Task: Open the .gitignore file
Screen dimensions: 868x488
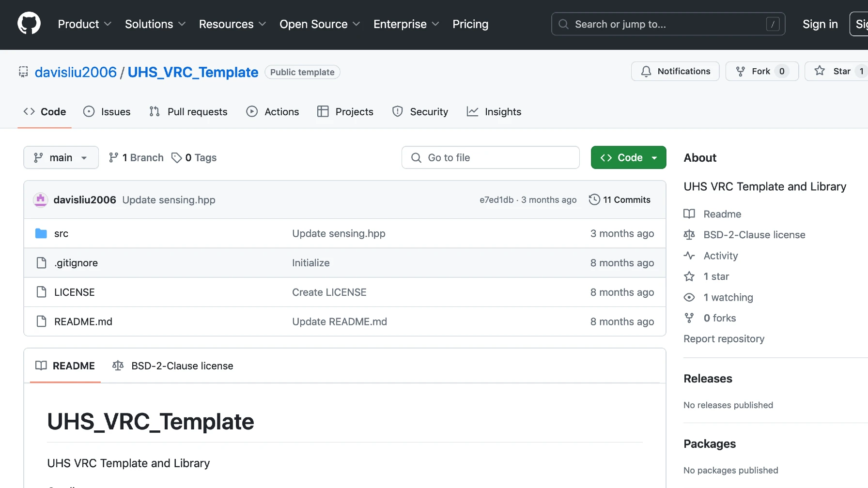Action: 76,263
